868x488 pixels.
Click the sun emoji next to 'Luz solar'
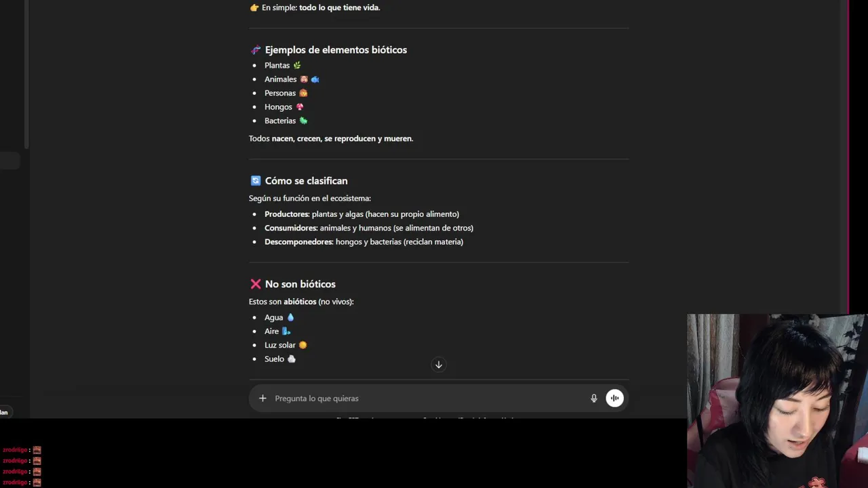click(x=302, y=345)
